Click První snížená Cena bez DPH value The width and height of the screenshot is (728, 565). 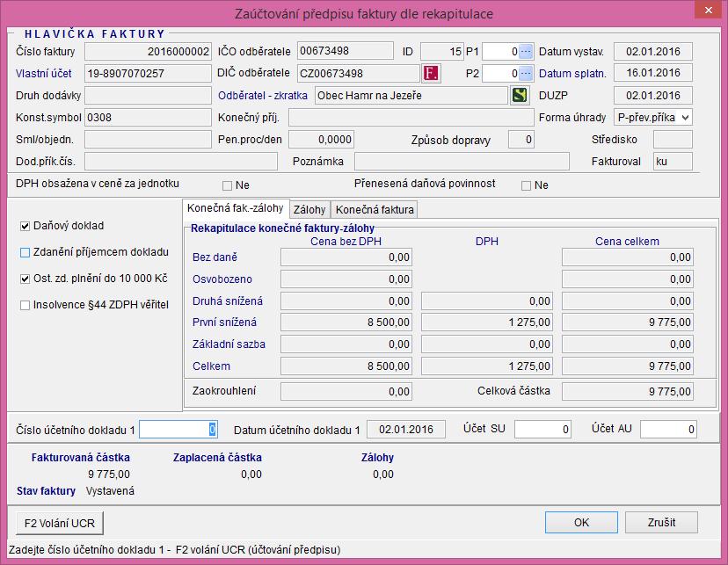[x=346, y=322]
